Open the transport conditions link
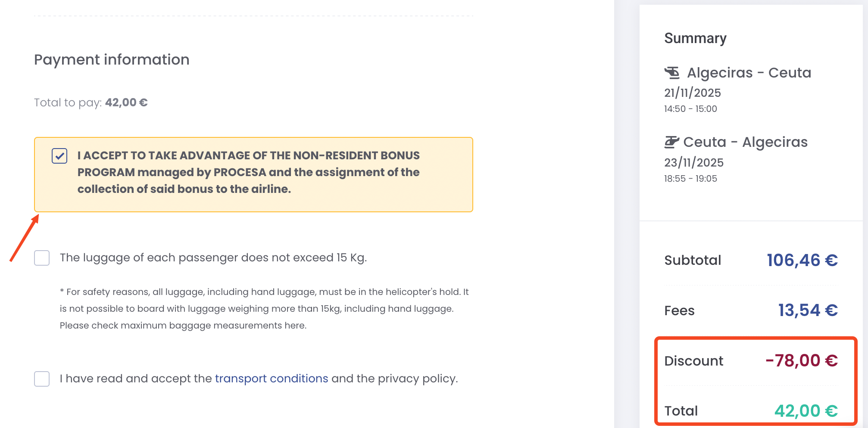868x428 pixels. pos(271,378)
